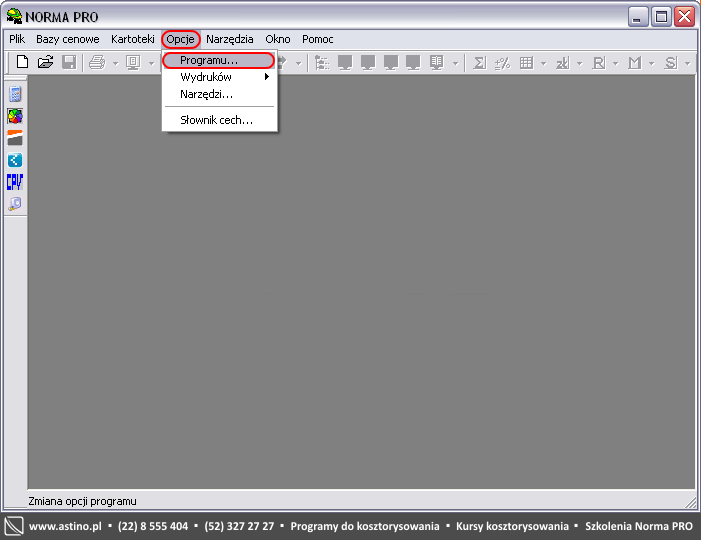This screenshot has width=701, height=540.
Task: Click the magnifier search sidebar icon
Action: 15,204
